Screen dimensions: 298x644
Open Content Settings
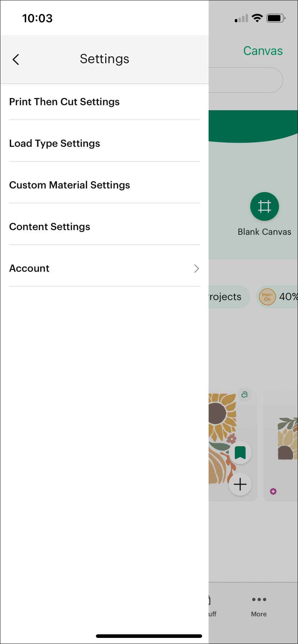50,227
